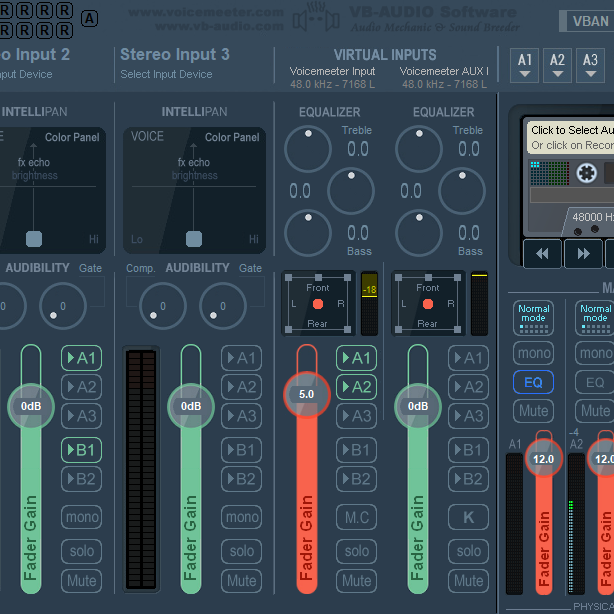Switch A2 bus Normal mode button
Viewport: 614px width, 614px height.
tap(595, 318)
